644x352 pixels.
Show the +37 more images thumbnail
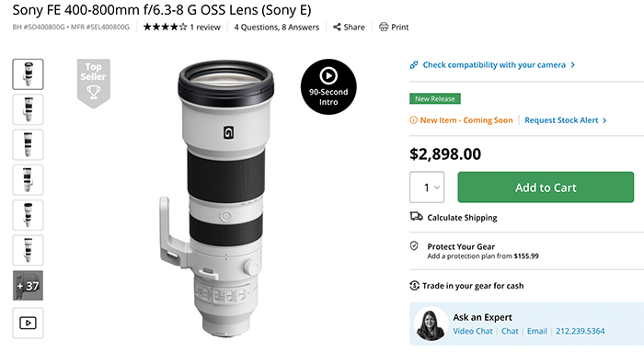click(x=28, y=286)
